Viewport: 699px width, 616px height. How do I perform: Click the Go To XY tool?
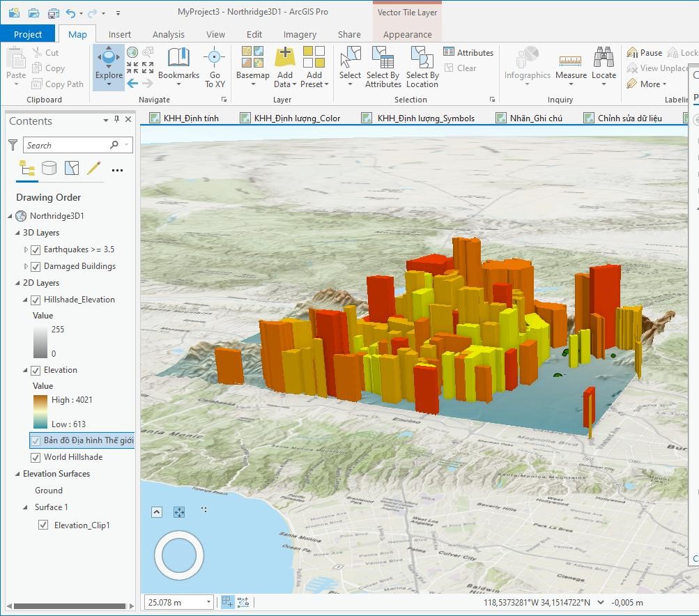215,67
